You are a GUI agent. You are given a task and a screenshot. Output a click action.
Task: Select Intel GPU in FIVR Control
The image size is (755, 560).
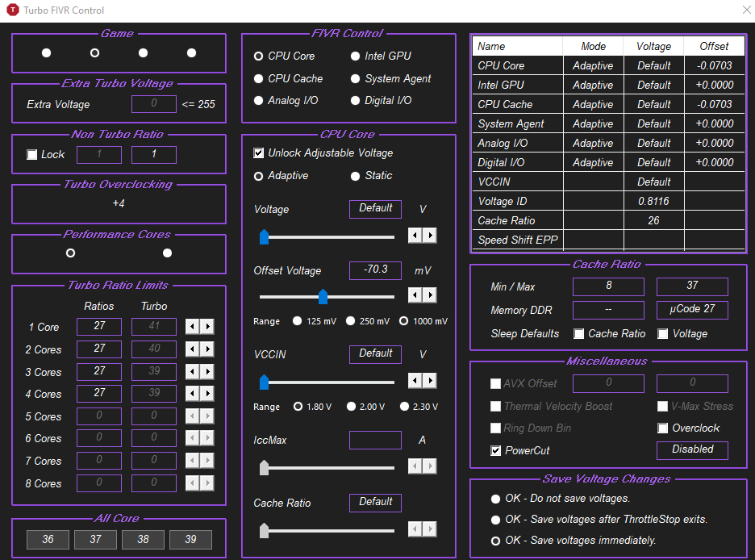[x=381, y=56]
